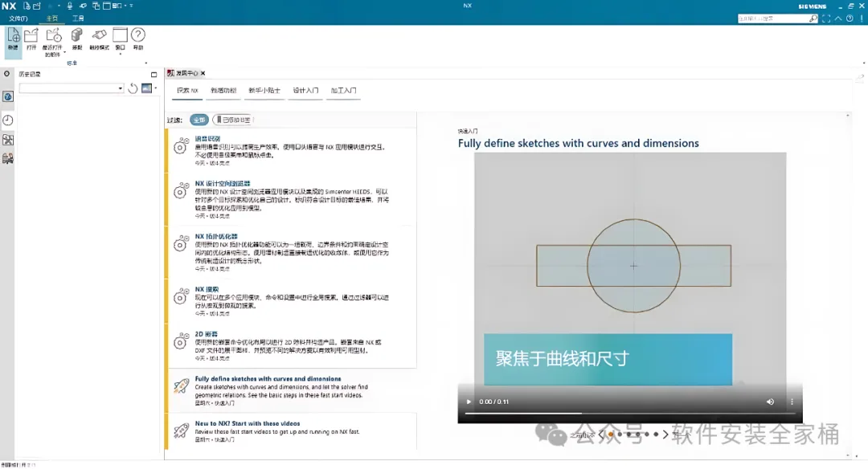Open the History clock sidebar icon
This screenshot has height=469, width=868.
click(8, 120)
